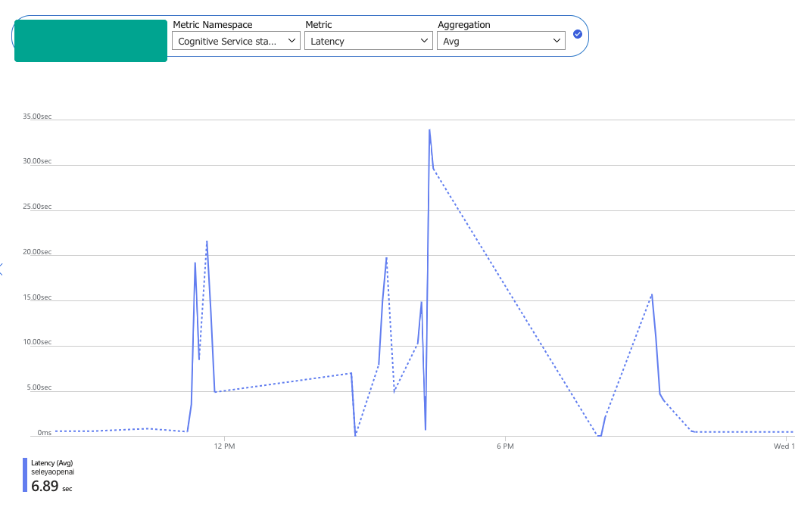Click the seleyaopenai resource name

pos(53,471)
